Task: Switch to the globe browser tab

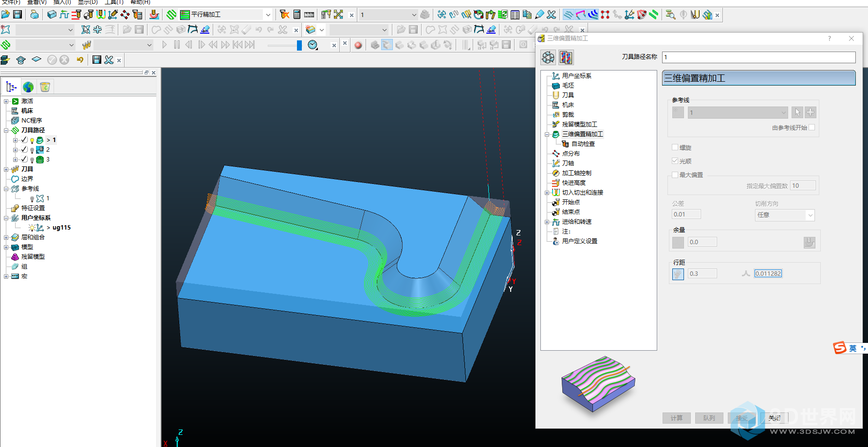Action: (x=29, y=87)
